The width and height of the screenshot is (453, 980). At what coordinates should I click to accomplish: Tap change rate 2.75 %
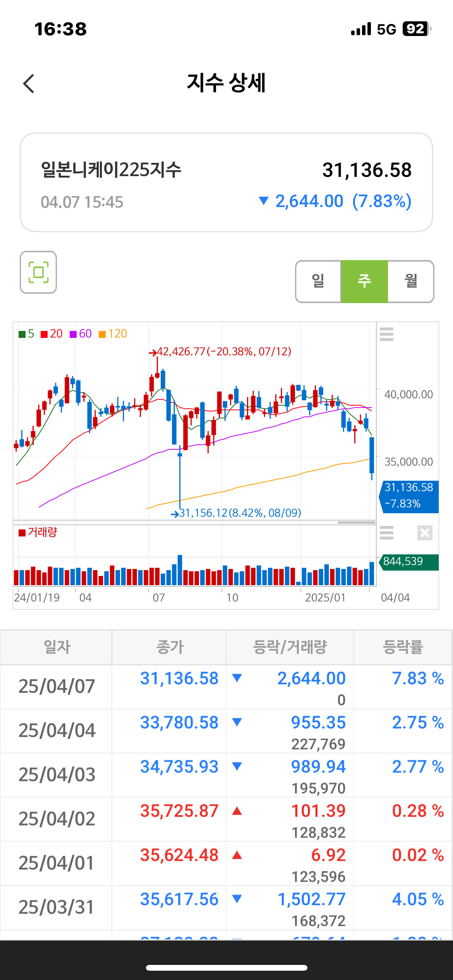click(x=418, y=723)
